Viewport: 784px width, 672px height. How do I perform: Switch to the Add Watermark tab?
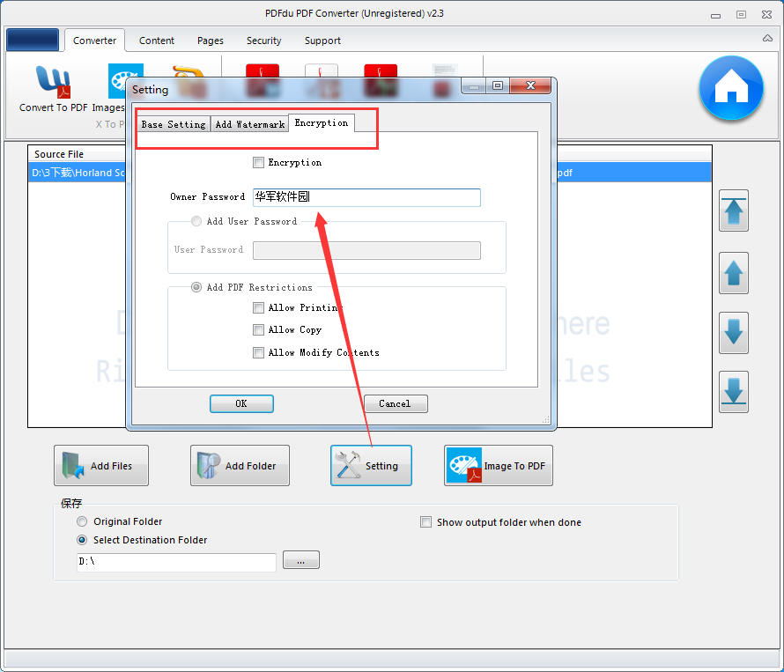249,124
